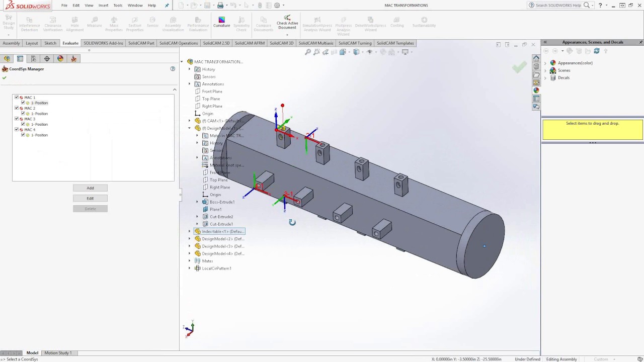This screenshot has width=644, height=362.
Task: Expand the Scenes folder
Action: [x=545, y=70]
